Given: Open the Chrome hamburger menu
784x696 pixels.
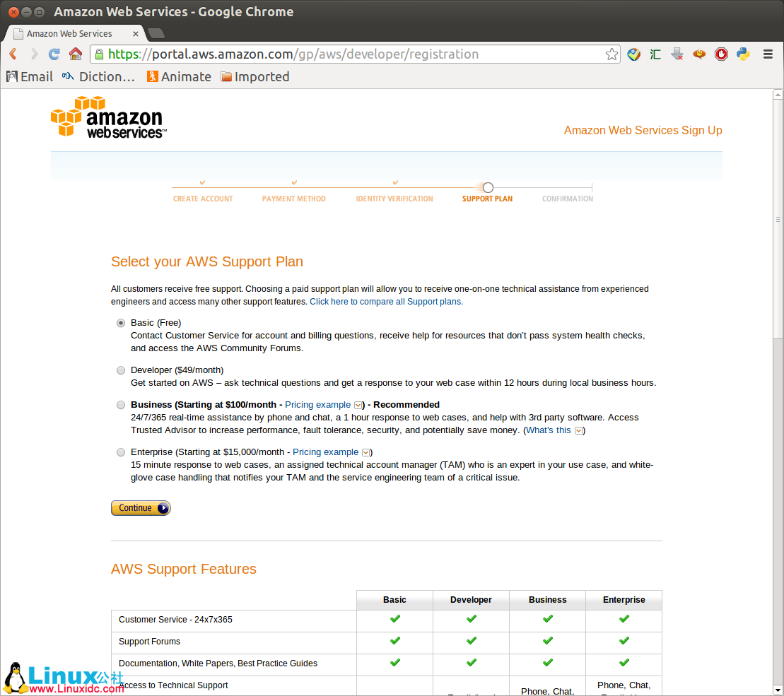Looking at the screenshot, I should point(768,54).
